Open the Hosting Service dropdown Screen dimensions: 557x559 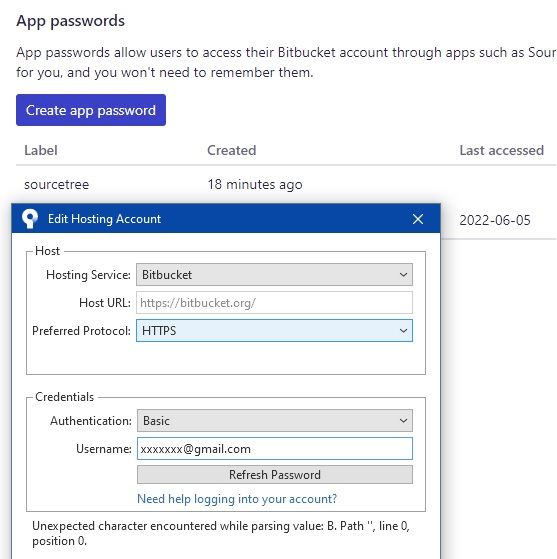tap(274, 275)
